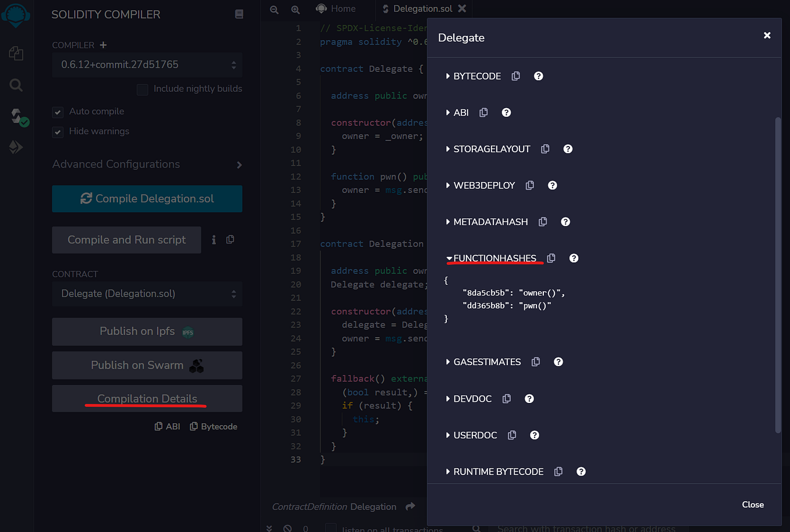Open the File Explorer panel

click(16, 53)
